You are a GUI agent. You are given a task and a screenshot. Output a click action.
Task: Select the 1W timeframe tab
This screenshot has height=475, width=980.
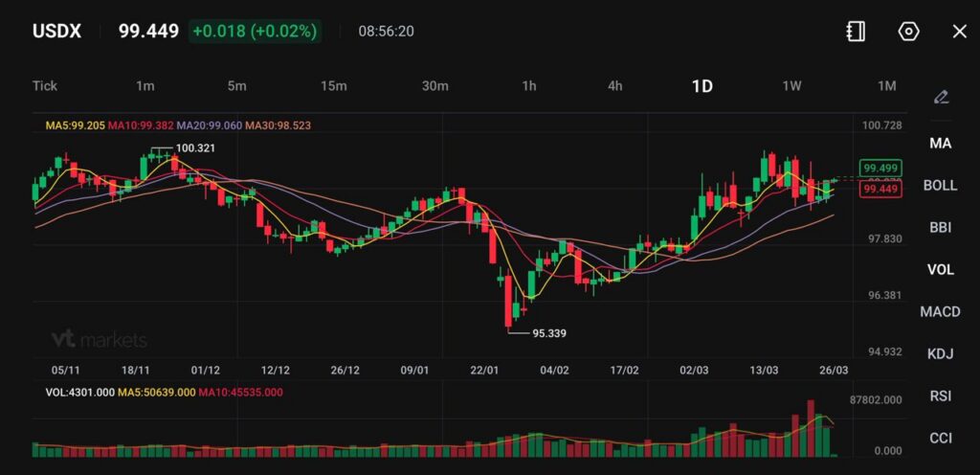click(x=791, y=86)
